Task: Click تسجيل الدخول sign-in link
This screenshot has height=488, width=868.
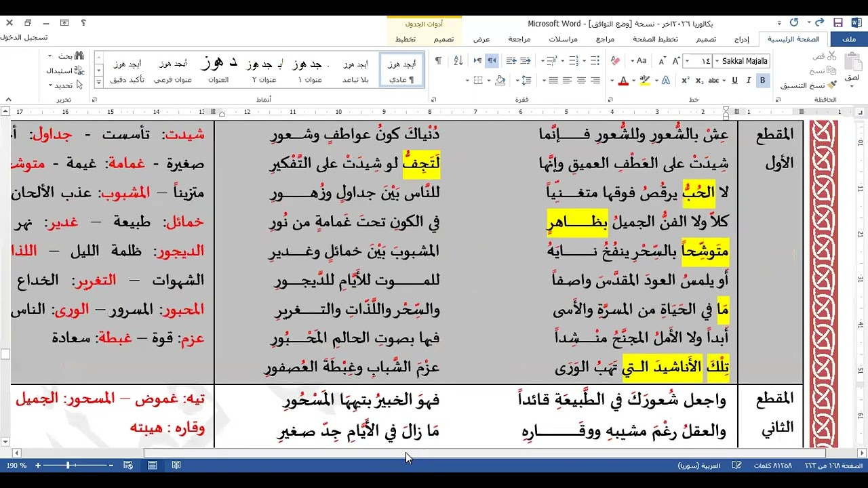Action: 24,37
